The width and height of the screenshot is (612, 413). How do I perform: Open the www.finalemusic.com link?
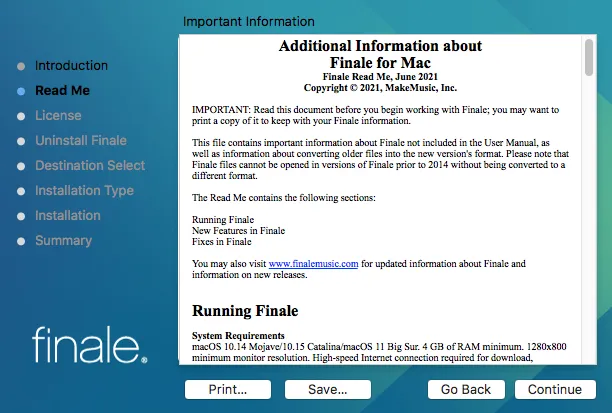(x=313, y=263)
